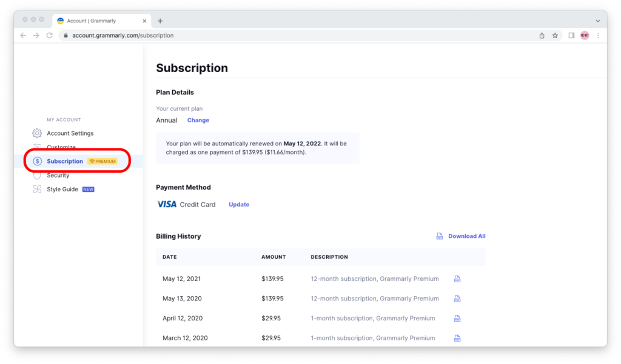This screenshot has height=364, width=621.
Task: Click the NEW badge beside Style Guide
Action: point(89,190)
